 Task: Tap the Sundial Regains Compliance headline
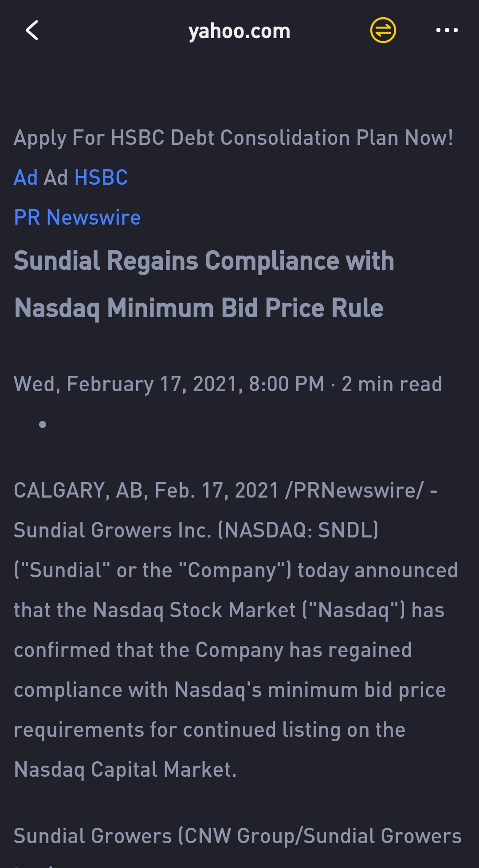click(x=204, y=261)
